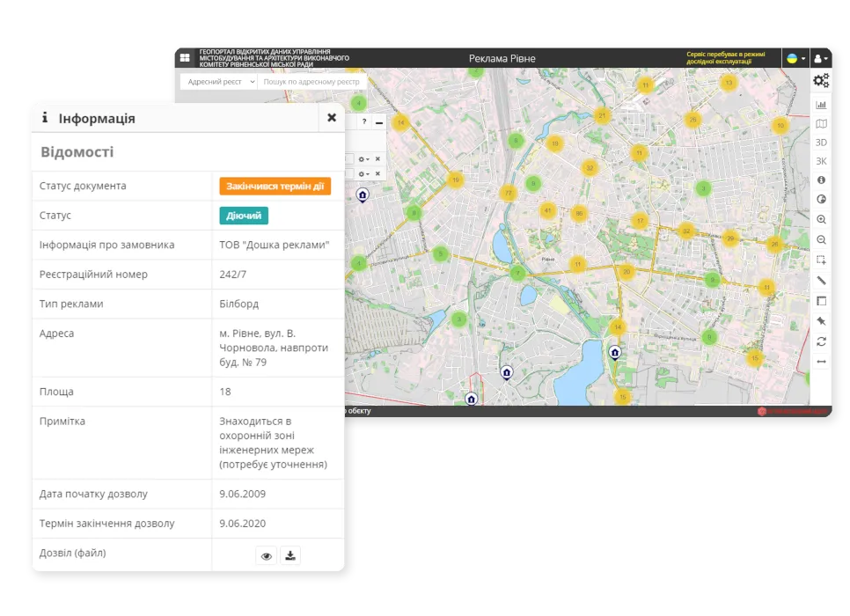Open the user account dropdown
The image size is (850, 616).
click(821, 58)
